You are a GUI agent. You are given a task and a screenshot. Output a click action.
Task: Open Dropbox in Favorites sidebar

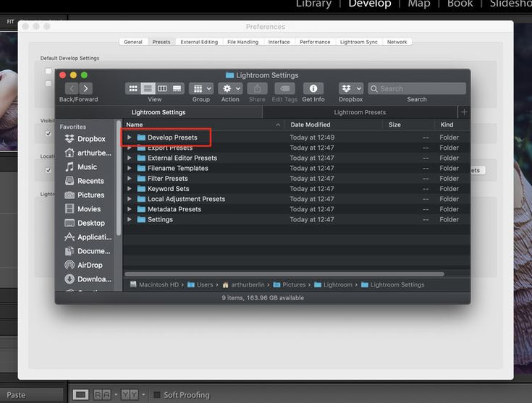pyautogui.click(x=85, y=139)
